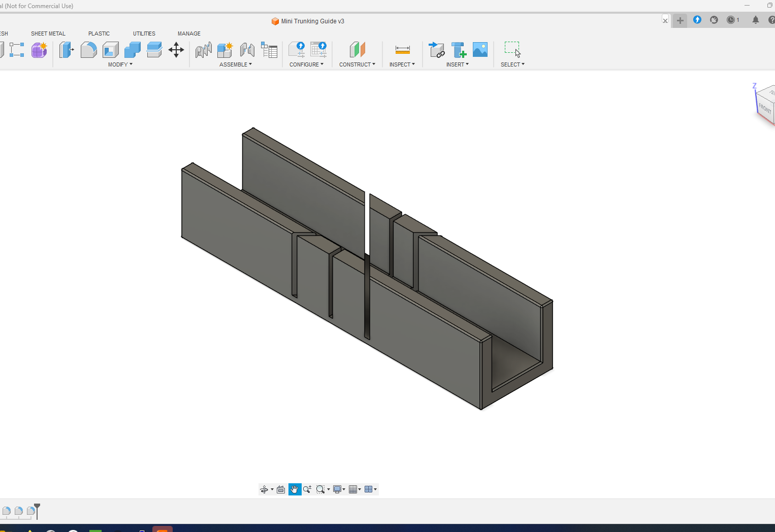Open the CONSTRUCT dropdown menu

click(x=358, y=64)
